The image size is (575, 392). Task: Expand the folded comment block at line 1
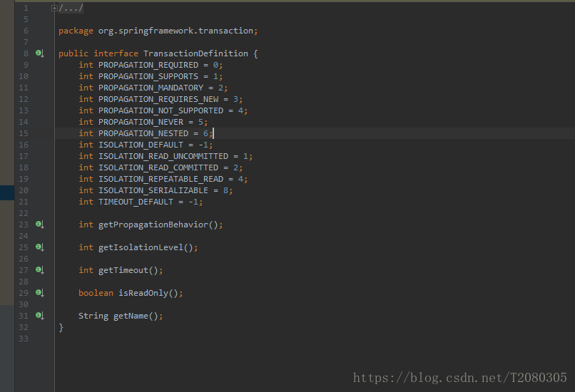pyautogui.click(x=54, y=8)
